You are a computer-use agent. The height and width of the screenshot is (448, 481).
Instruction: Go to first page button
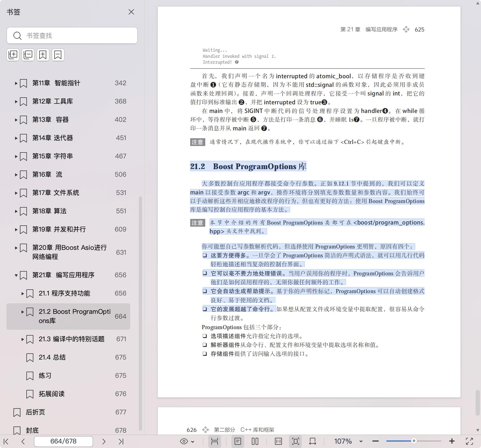[6, 441]
